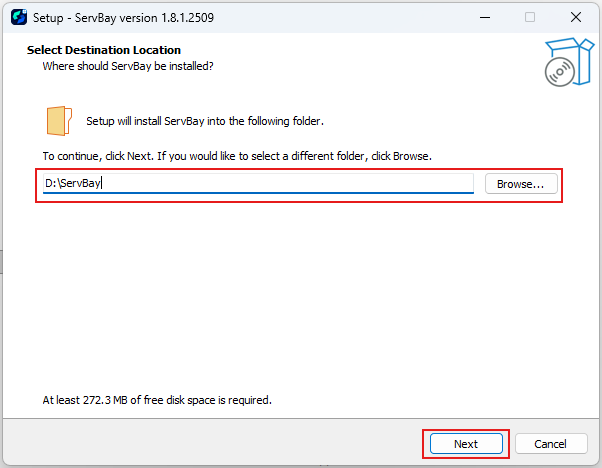Click the Select Destination Location heading
The image size is (602, 468).
[x=104, y=50]
